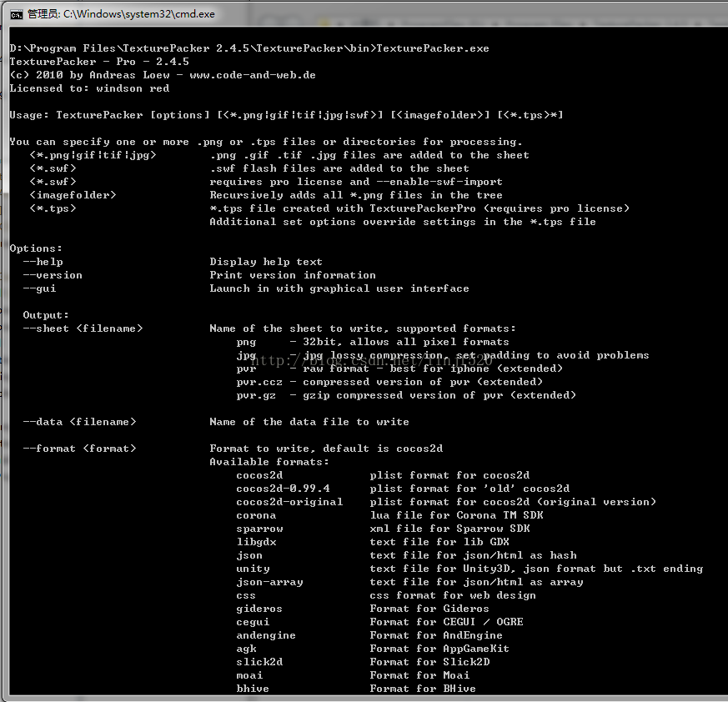
Task: Click the '--help' option
Action: [x=43, y=263]
